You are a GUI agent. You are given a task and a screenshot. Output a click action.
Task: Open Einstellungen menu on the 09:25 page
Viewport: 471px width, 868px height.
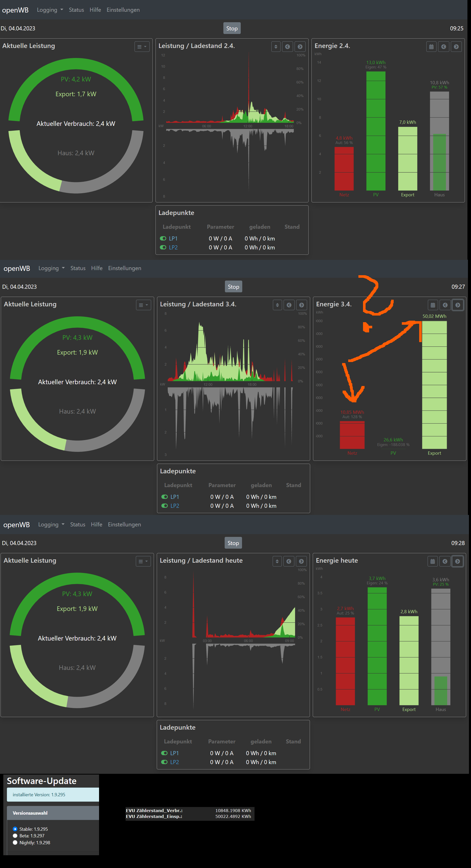tap(123, 10)
